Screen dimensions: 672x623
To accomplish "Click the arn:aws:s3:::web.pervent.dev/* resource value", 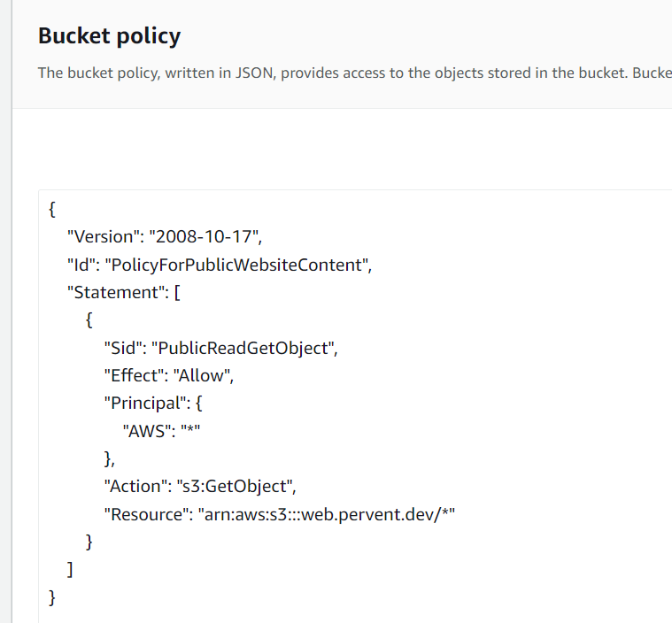I will click(326, 514).
